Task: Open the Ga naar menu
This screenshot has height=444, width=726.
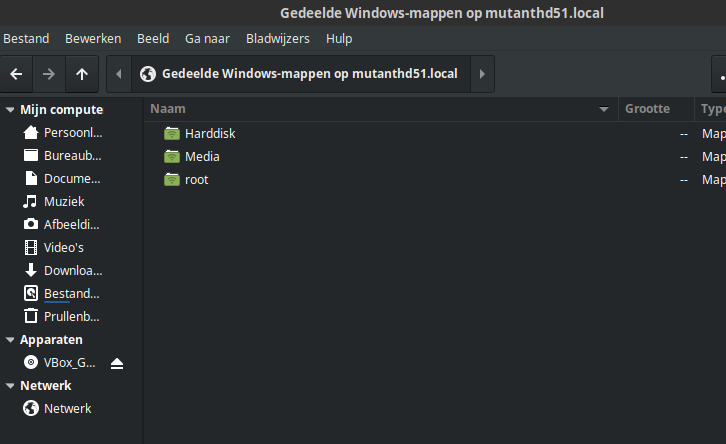Action: coord(207,38)
